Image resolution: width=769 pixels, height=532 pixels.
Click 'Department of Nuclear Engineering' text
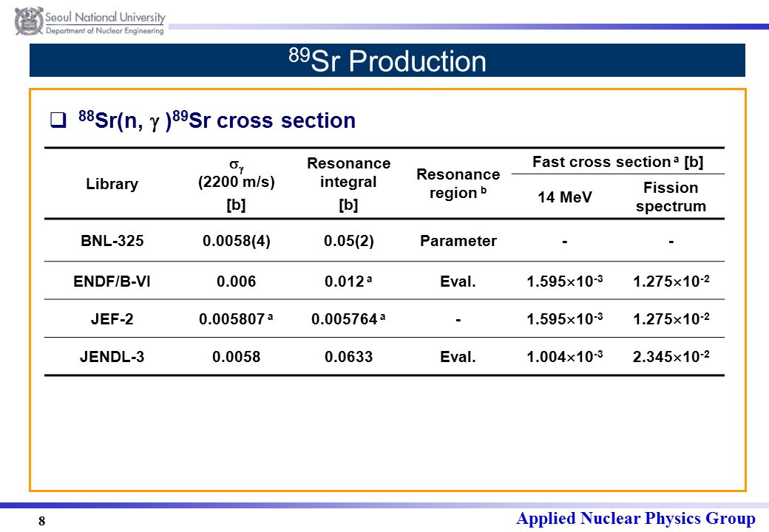coord(104,31)
